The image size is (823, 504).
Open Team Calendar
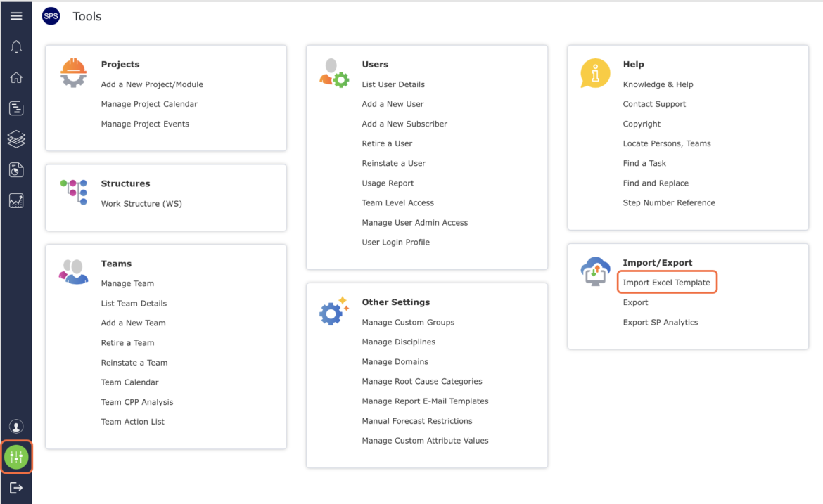coord(129,382)
